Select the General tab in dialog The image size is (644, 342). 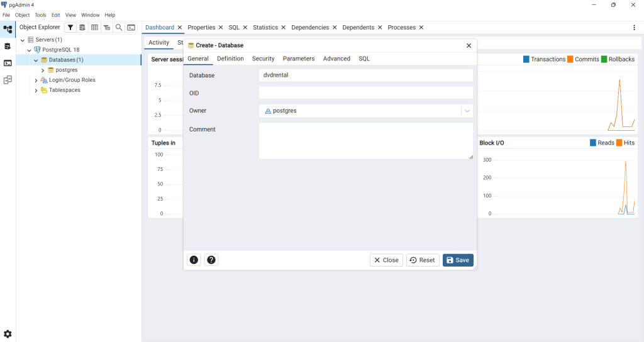click(x=198, y=58)
